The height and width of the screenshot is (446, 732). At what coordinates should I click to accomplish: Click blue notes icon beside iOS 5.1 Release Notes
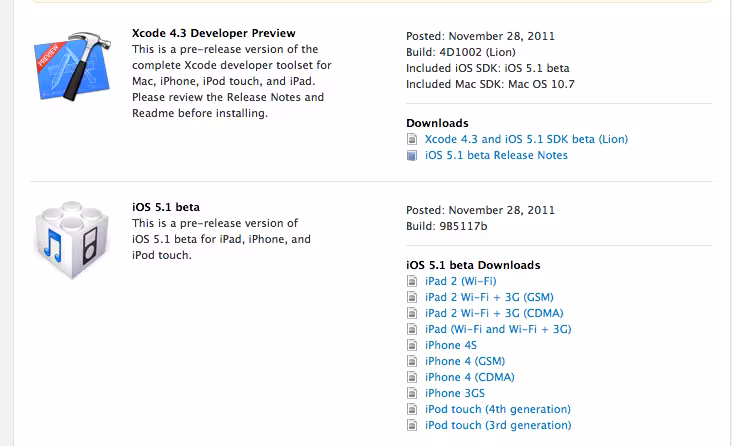412,155
